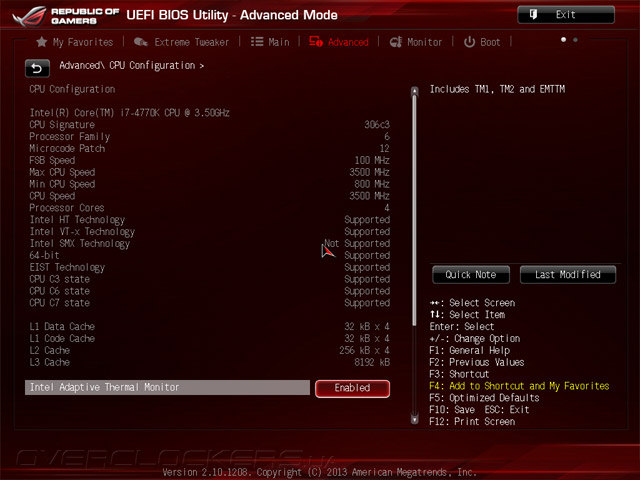Click L3 Cache value 8192 kB
This screenshot has height=480, width=640.
[x=372, y=362]
